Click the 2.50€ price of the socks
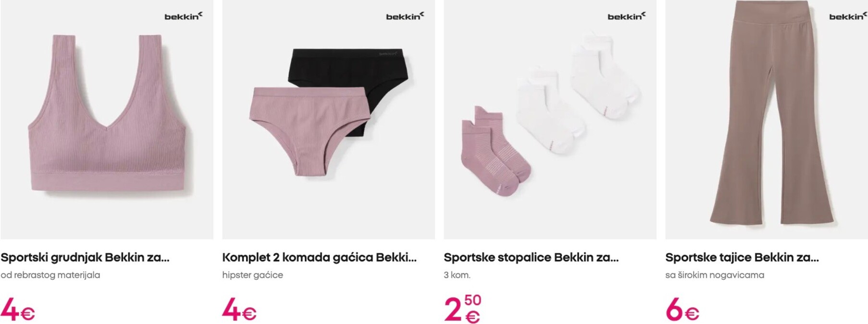868x324 pixels. coord(463,309)
